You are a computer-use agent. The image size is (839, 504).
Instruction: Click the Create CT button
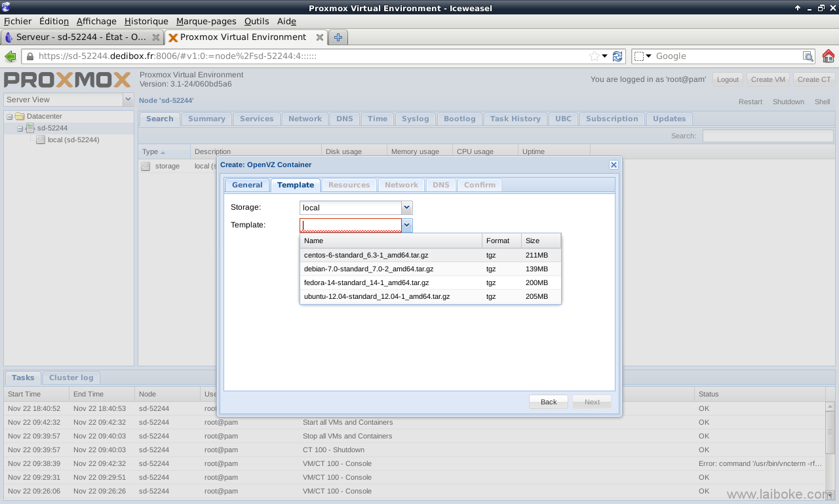(x=814, y=79)
